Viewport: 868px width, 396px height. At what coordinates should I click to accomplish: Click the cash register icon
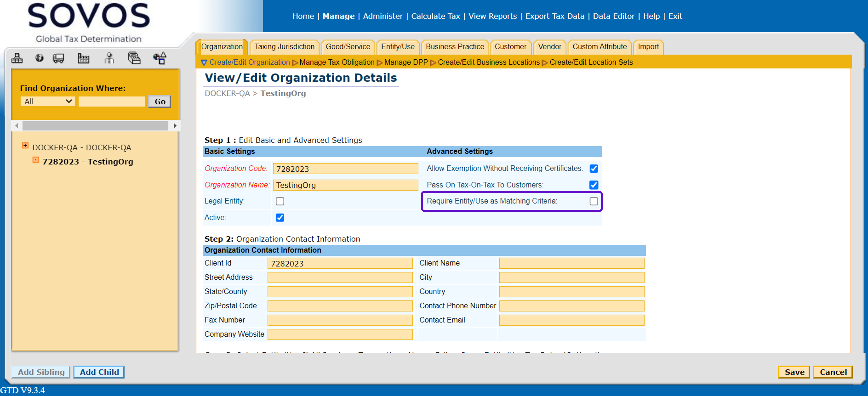tap(134, 58)
